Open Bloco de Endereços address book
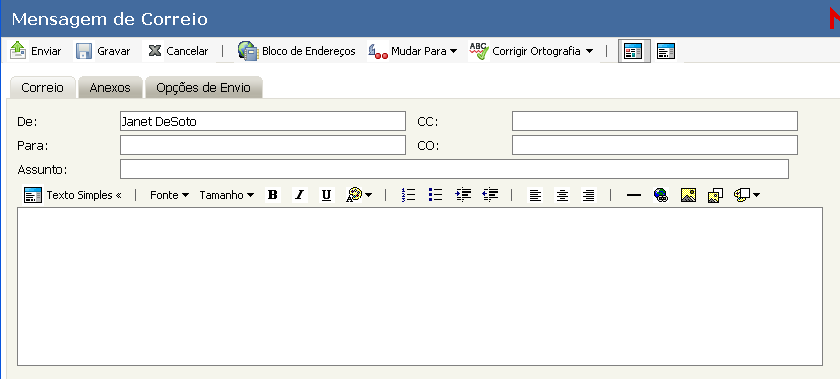 click(x=297, y=51)
